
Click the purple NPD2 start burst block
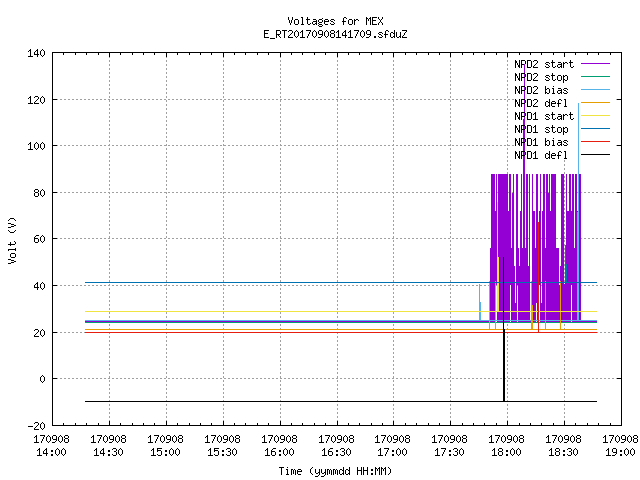tap(535, 247)
